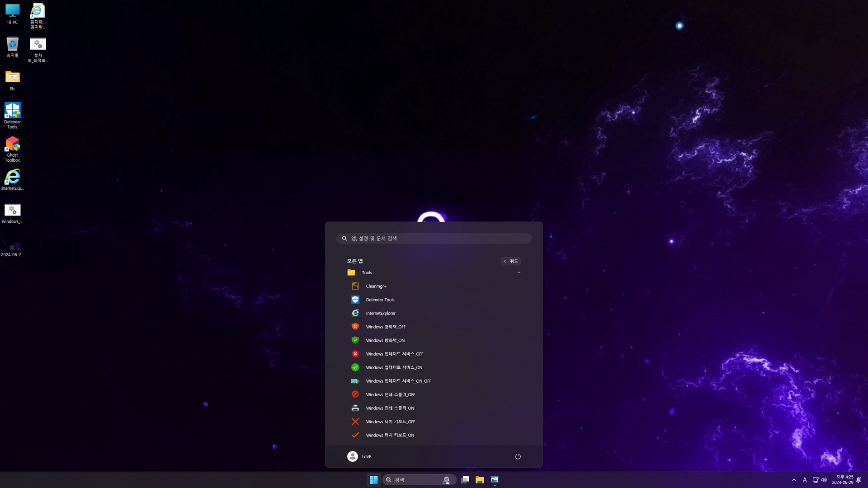Open File Explorer on taskbar
Viewport: 868px width, 488px height.
coord(480,480)
